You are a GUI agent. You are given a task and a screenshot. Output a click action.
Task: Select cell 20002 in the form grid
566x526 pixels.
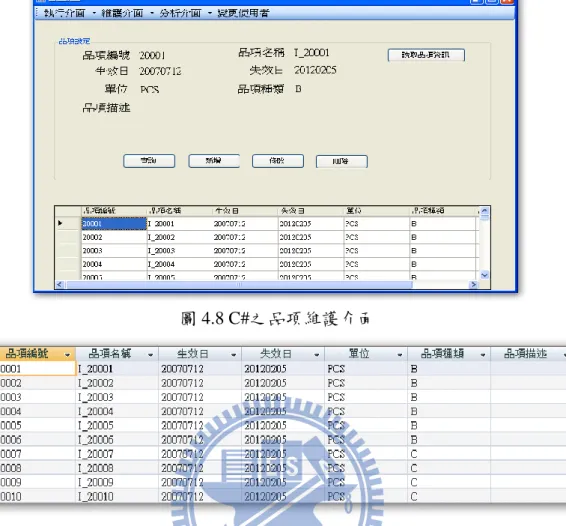tap(114, 237)
